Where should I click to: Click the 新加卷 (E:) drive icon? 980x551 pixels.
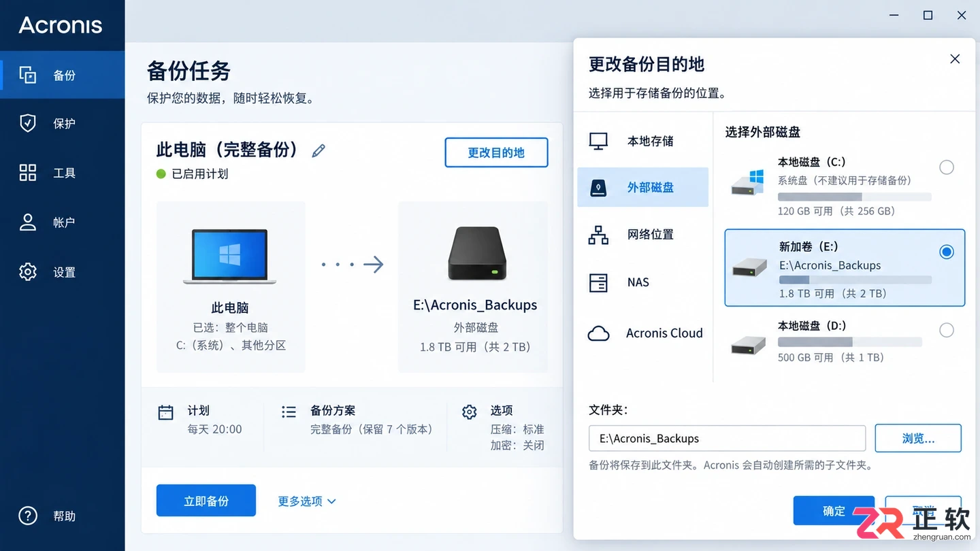[749, 267]
